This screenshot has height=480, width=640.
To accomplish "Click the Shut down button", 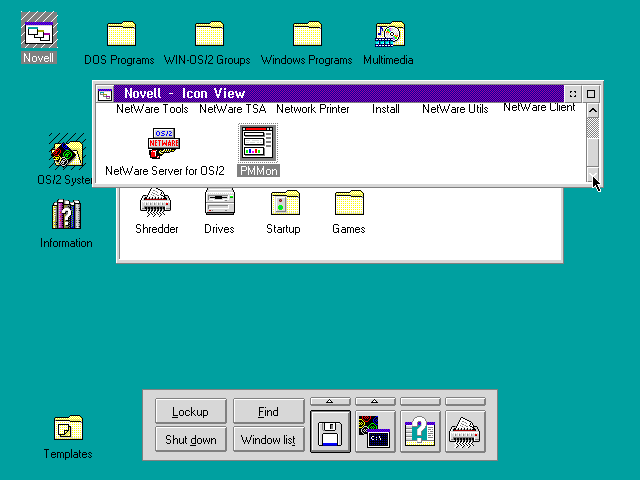I will point(191,439).
